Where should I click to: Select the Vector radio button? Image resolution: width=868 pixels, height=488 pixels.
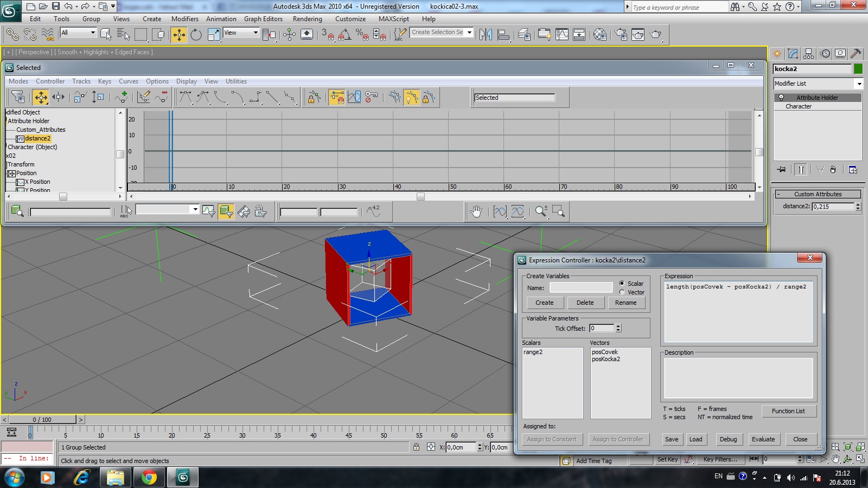point(622,292)
